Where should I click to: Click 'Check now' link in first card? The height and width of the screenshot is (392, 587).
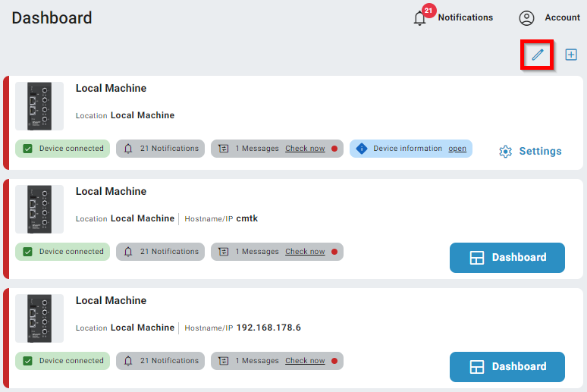[305, 149]
